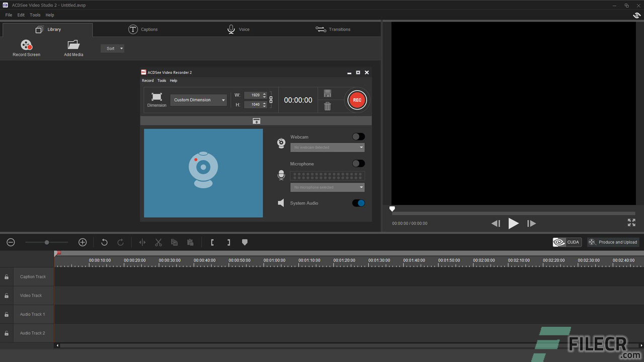Step to previous frame
This screenshot has width=644, height=362.
click(496, 223)
